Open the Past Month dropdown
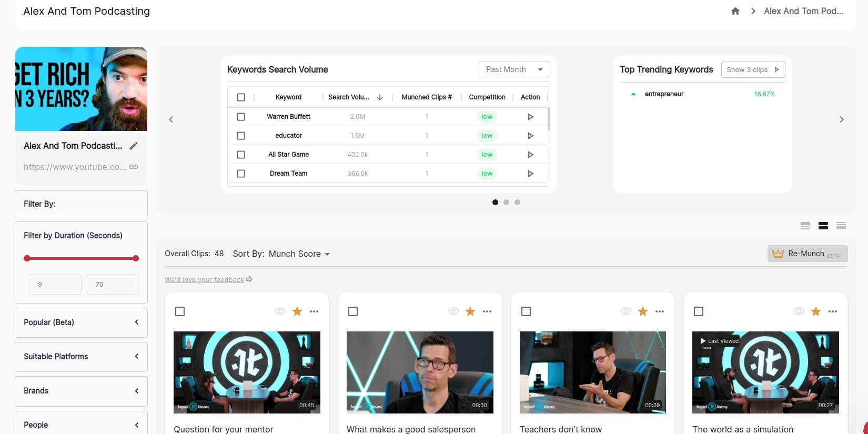Image resolution: width=868 pixels, height=434 pixels. tap(514, 69)
